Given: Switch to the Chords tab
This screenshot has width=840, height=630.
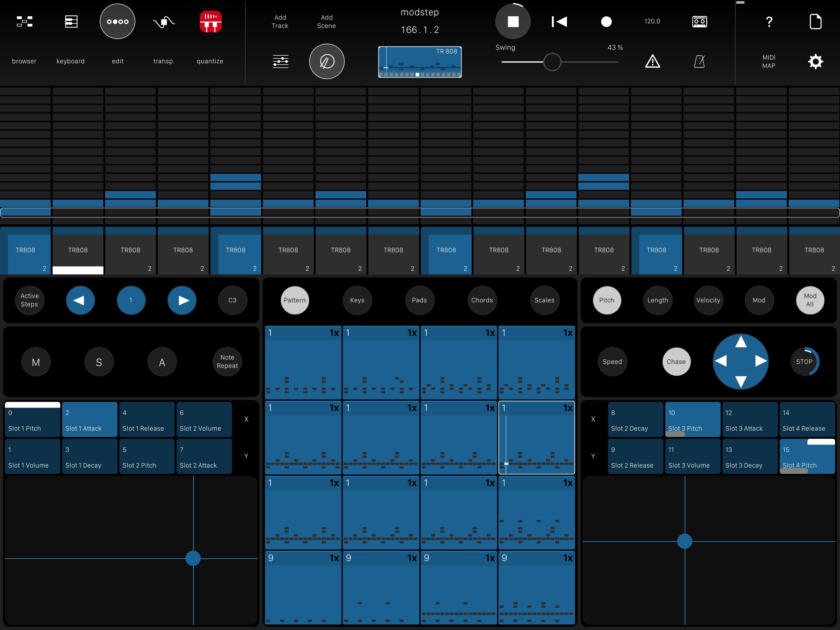Looking at the screenshot, I should coord(482,300).
